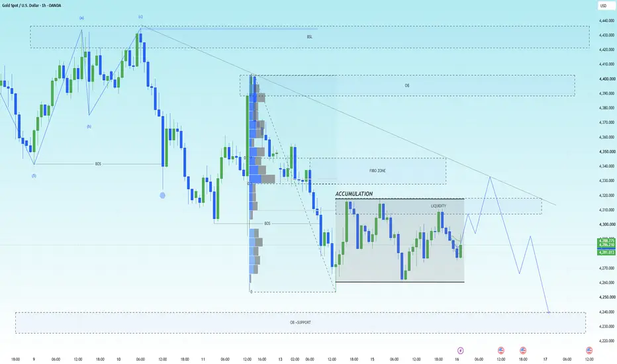Click the (c) wave label
The height and width of the screenshot is (364, 617).
click(140, 17)
